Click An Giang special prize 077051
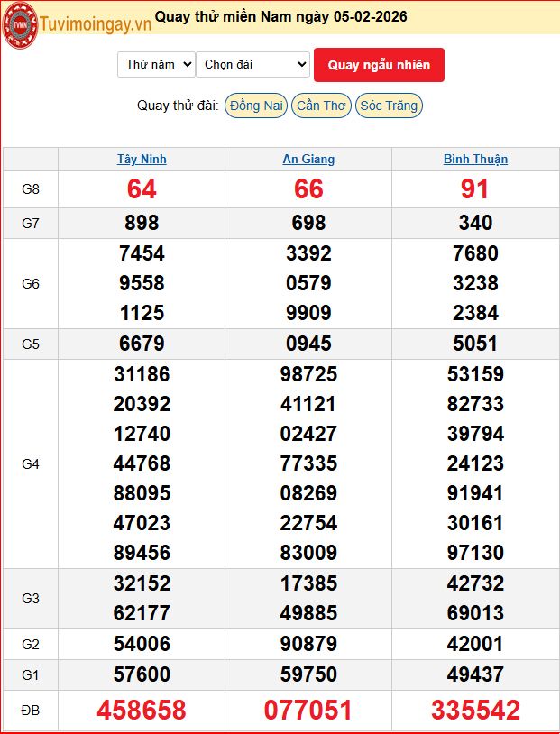Viewport: 560px width, 734px height. pyautogui.click(x=308, y=710)
